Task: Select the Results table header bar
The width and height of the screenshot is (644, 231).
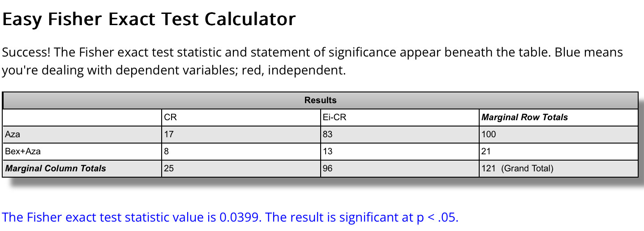Action: tap(320, 100)
